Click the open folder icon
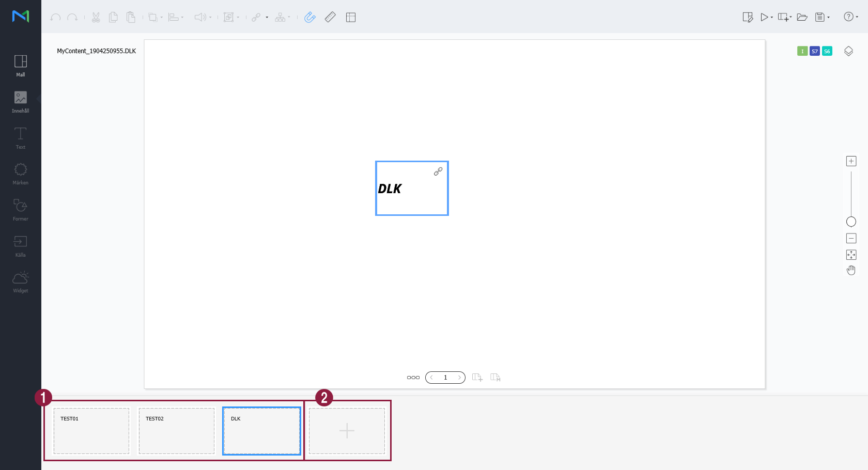Screen dimensions: 868x470 (802, 17)
